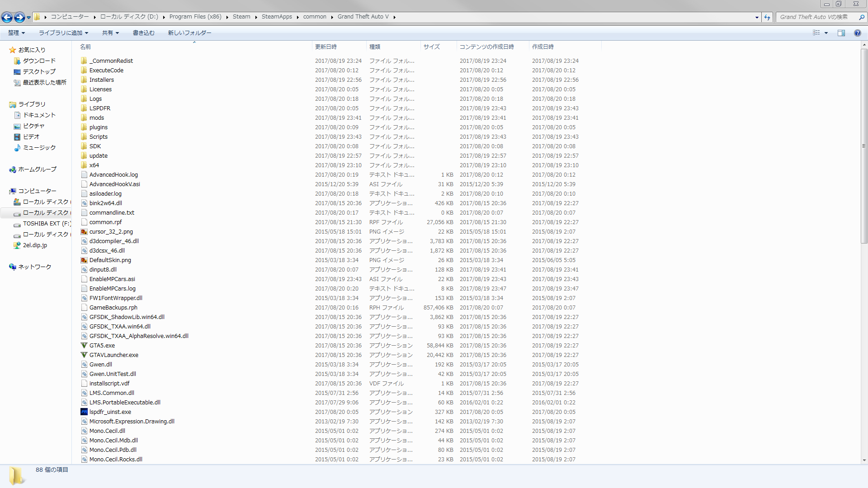
Task: Click the GTA5.exe application icon
Action: pos(84,346)
